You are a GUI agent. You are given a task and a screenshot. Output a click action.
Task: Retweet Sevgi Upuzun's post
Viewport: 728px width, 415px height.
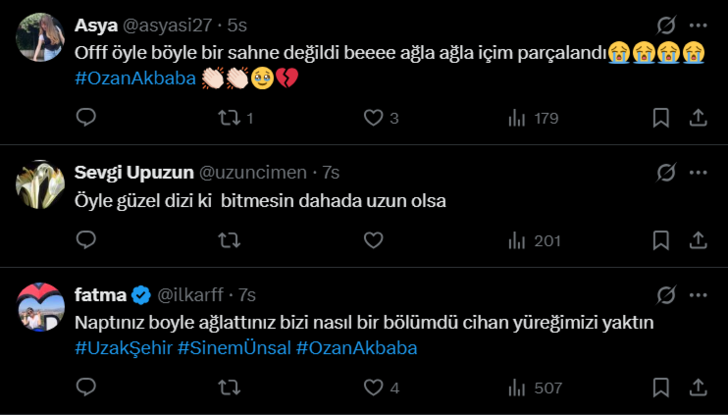229,240
